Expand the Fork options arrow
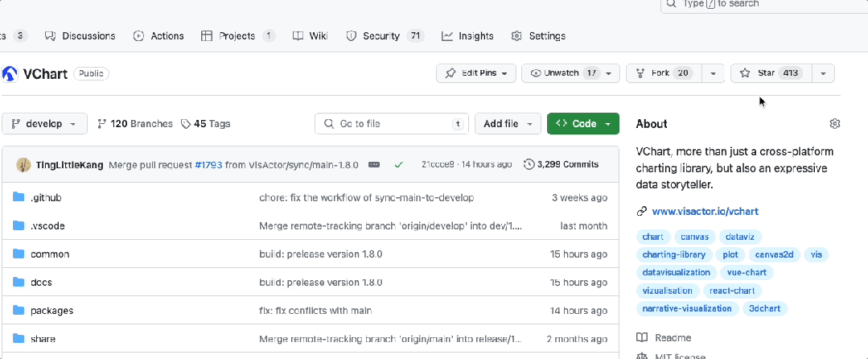 coord(714,73)
